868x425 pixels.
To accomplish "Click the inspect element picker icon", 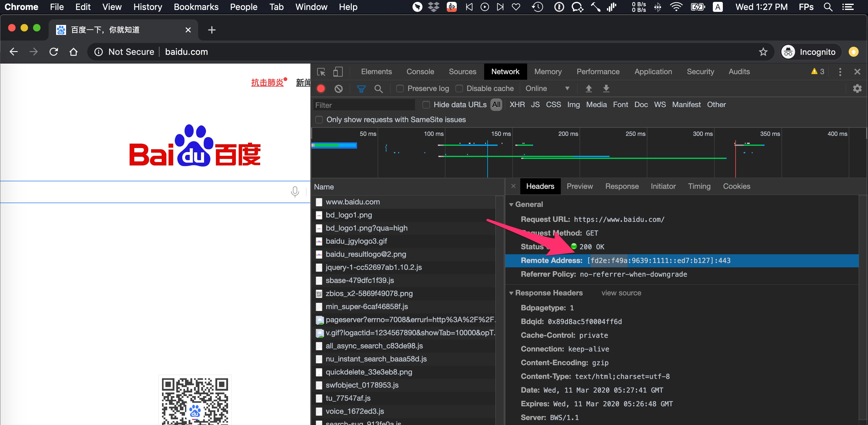I will point(321,72).
